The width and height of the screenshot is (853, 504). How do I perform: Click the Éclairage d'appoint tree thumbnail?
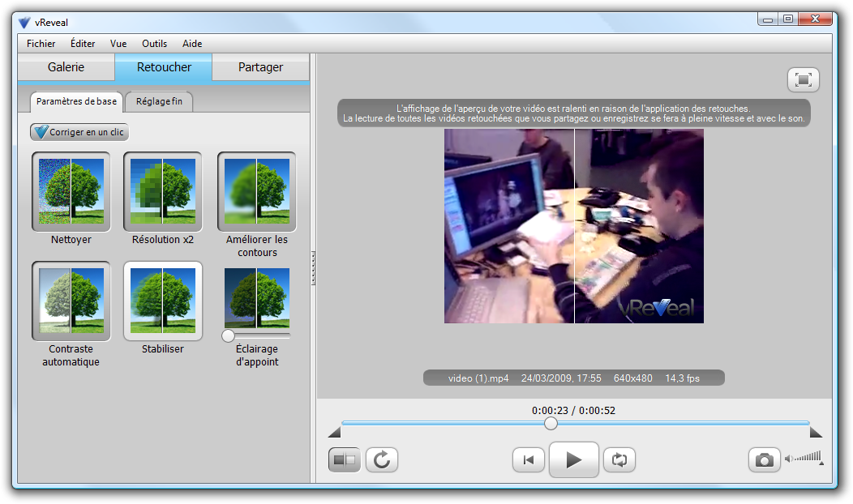click(x=257, y=297)
